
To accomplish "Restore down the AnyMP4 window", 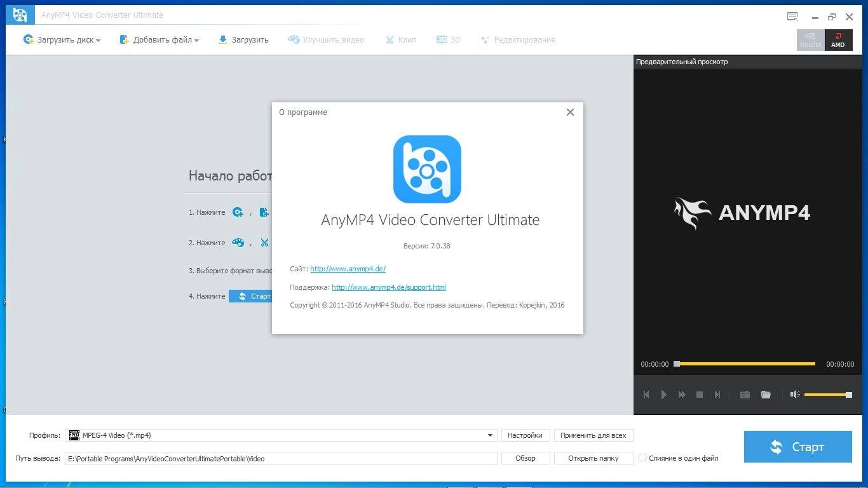I will coord(832,17).
